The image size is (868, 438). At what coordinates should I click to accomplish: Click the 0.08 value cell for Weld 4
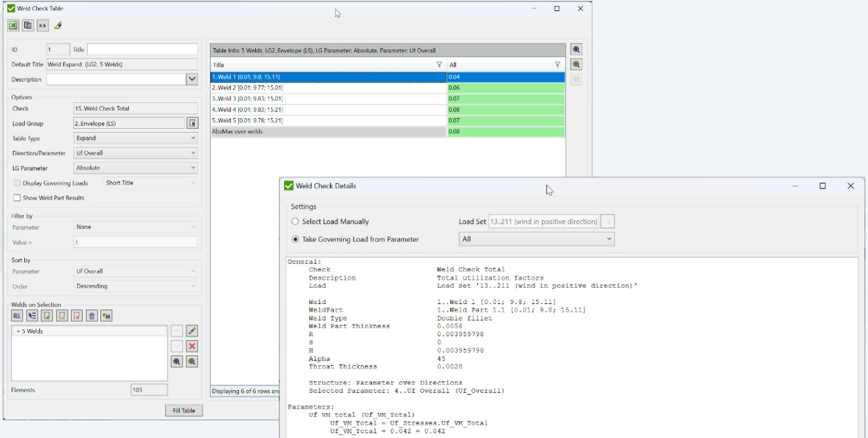505,110
